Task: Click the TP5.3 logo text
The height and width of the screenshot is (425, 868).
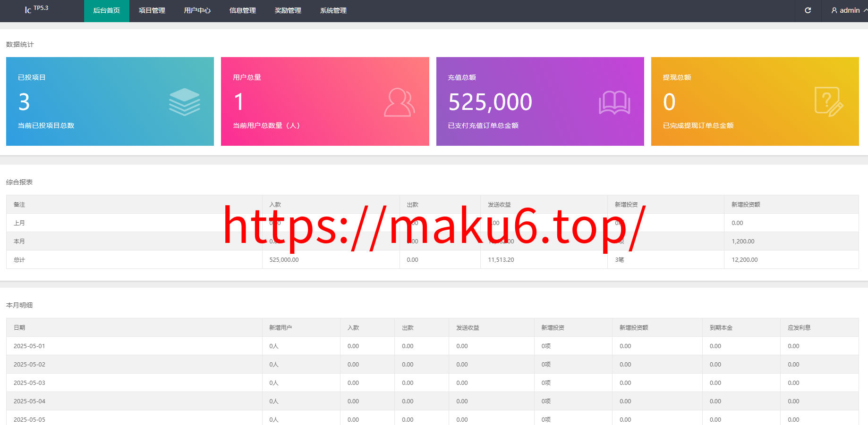Action: (x=41, y=8)
